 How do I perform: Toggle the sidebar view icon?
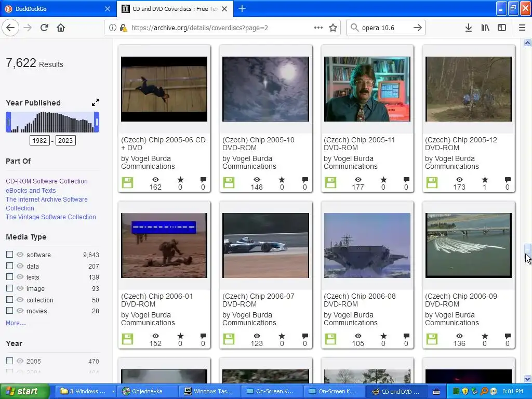click(x=502, y=28)
